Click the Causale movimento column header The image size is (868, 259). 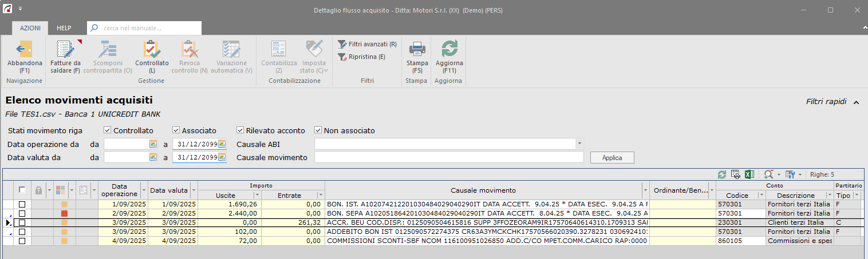point(483,190)
